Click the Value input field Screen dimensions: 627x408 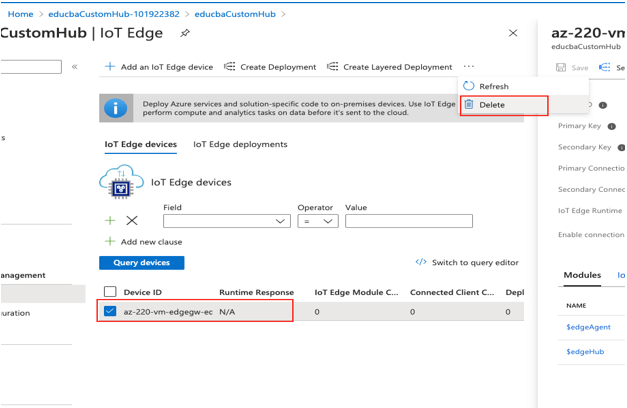coord(409,221)
